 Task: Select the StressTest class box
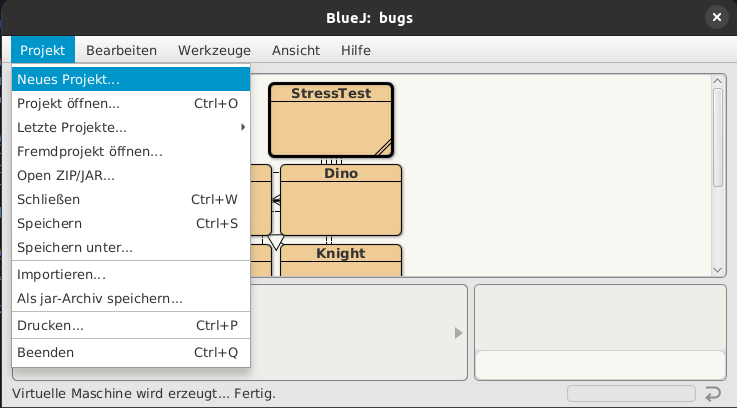tap(331, 125)
